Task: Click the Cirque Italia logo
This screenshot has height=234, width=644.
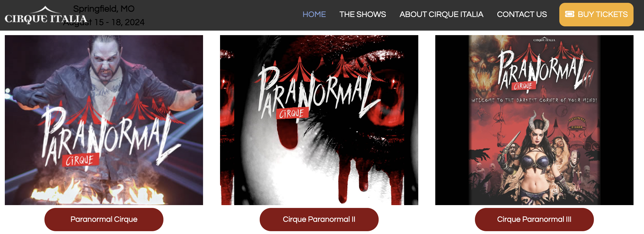Action: coord(46,15)
